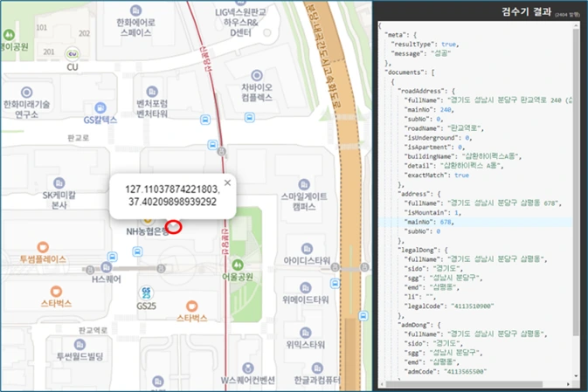This screenshot has width=588, height=392.
Task: Click the 판교로 road label
Action: click(79, 138)
